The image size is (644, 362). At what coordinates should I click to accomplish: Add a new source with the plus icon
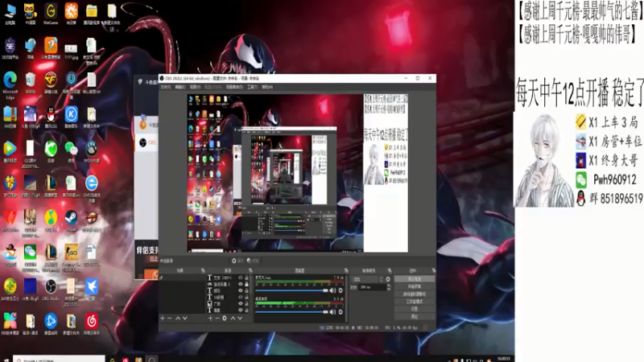[210, 318]
